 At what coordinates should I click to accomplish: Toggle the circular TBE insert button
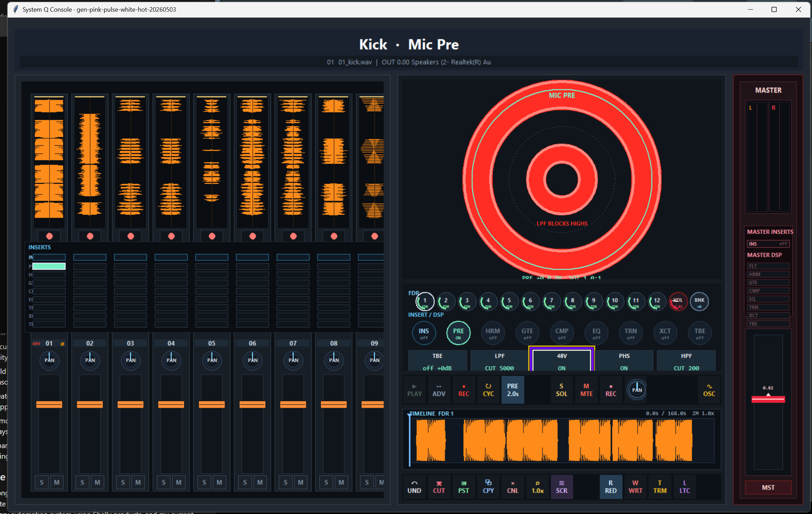tap(700, 333)
